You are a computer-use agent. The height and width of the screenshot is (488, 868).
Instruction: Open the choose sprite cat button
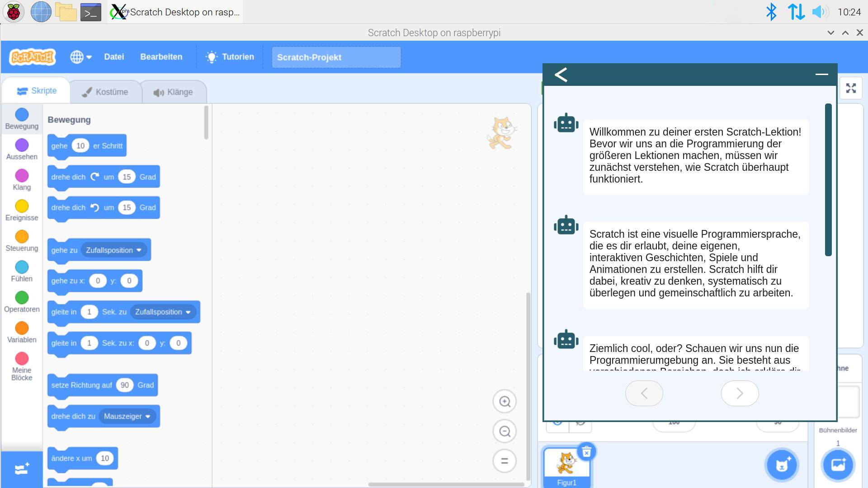pos(782,465)
